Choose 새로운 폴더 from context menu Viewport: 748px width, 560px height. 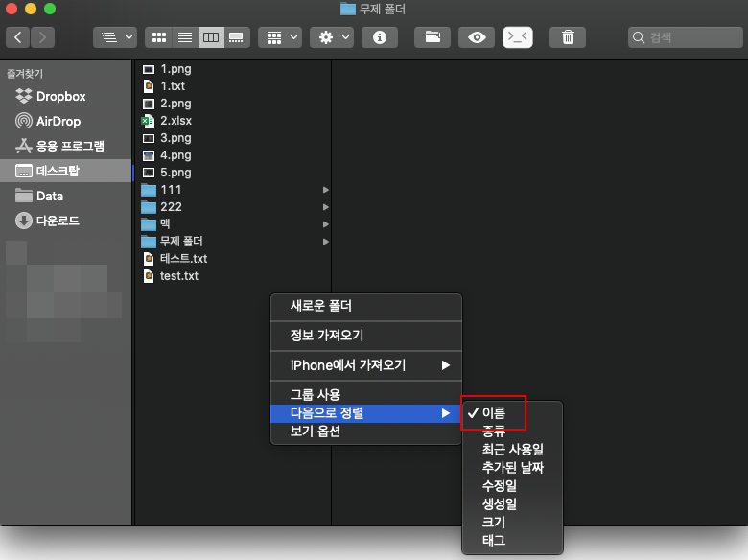(366, 306)
